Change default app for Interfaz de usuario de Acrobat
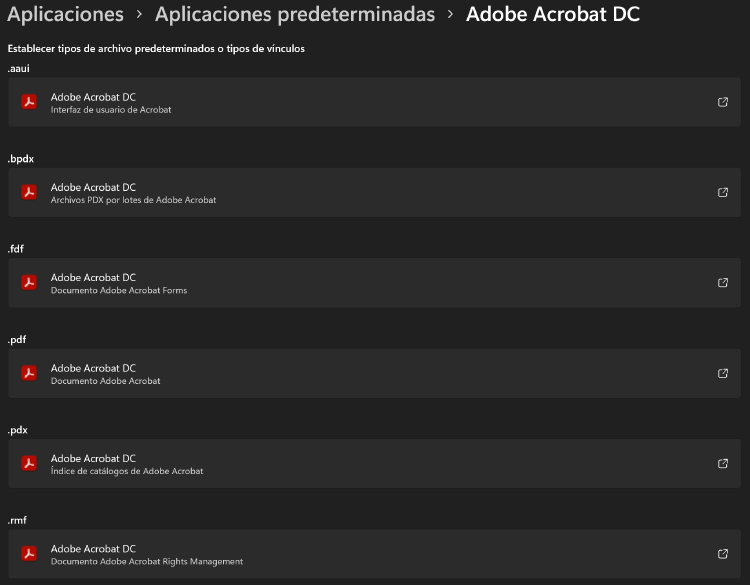Viewport: 750px width, 585px height. coord(111,110)
